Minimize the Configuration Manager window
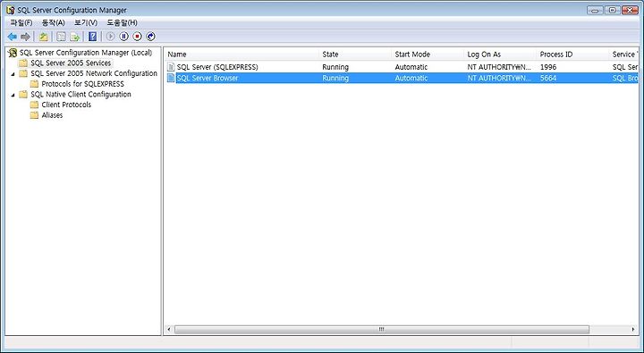This screenshot has height=353, width=644. coord(595,10)
